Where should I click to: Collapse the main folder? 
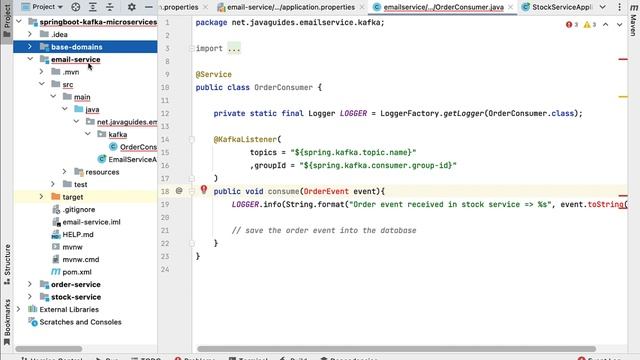tap(53, 97)
